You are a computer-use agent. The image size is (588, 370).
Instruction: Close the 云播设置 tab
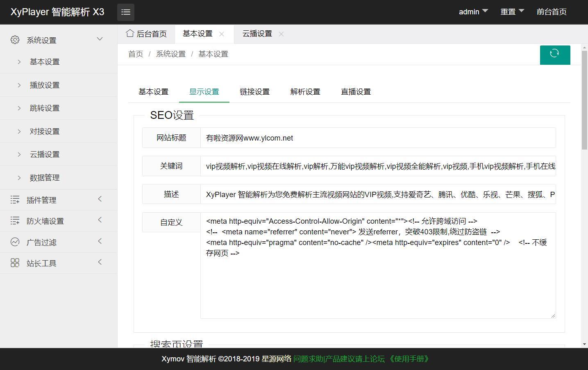(x=281, y=34)
